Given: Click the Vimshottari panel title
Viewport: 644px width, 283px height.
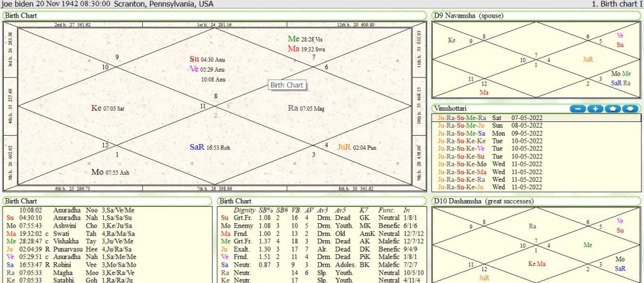Looking at the screenshot, I should click(x=453, y=108).
